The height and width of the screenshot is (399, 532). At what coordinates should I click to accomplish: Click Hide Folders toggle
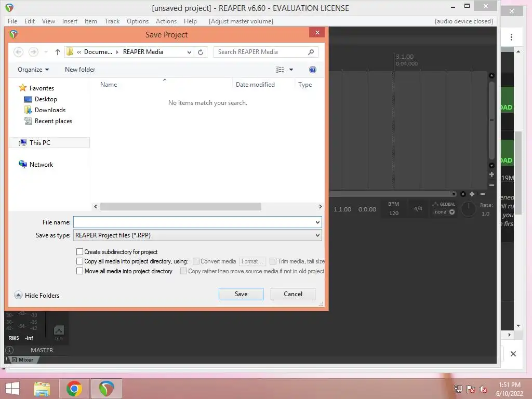(x=37, y=295)
